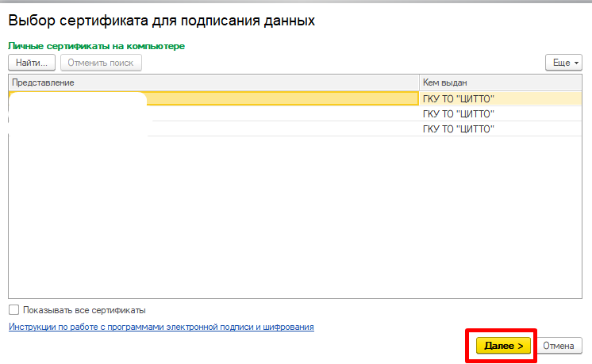
Task: Click the Найти... search button
Action: click(32, 62)
